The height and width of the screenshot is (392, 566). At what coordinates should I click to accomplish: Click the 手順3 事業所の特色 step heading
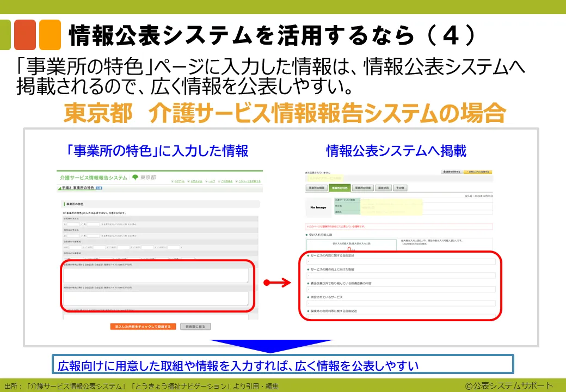click(x=78, y=188)
